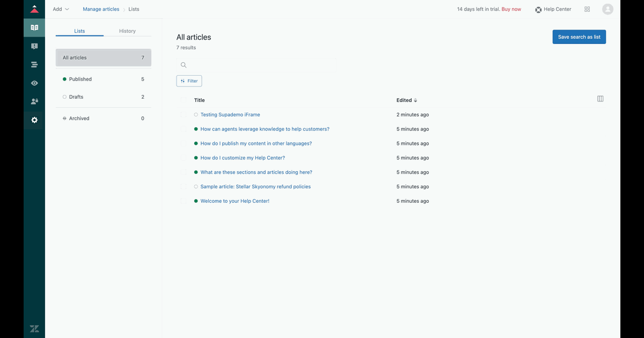This screenshot has width=644, height=338.
Task: Open the Help Center link
Action: coord(553,9)
